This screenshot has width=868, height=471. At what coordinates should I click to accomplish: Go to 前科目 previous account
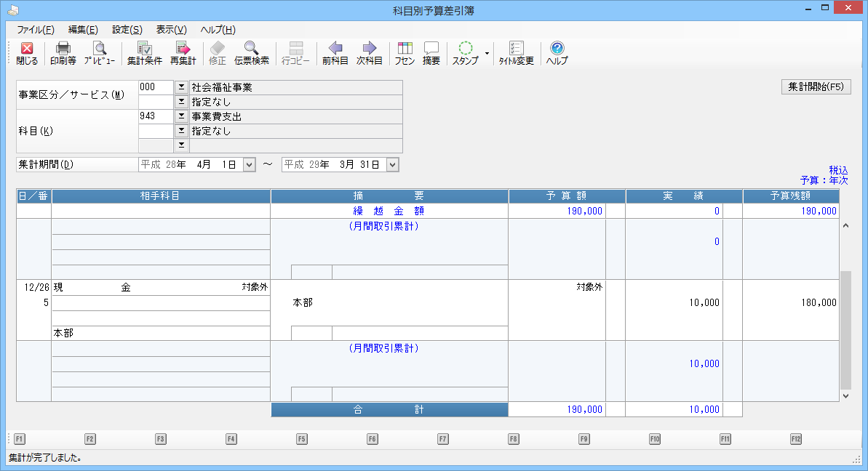click(335, 53)
